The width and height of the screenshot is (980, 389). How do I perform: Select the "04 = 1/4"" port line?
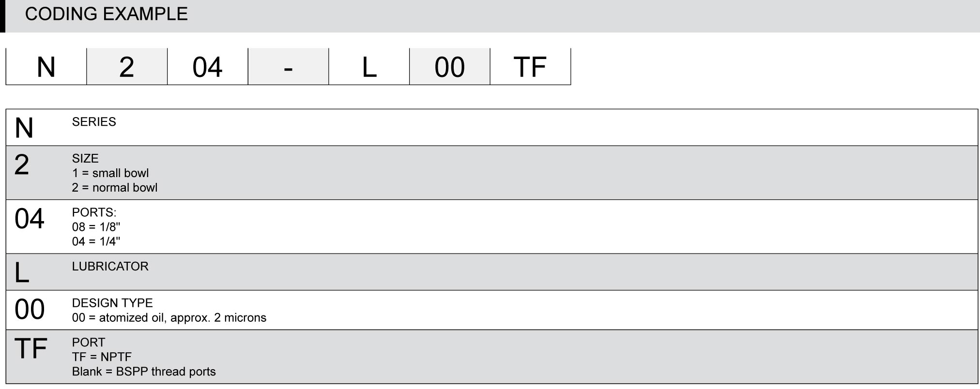coord(96,241)
